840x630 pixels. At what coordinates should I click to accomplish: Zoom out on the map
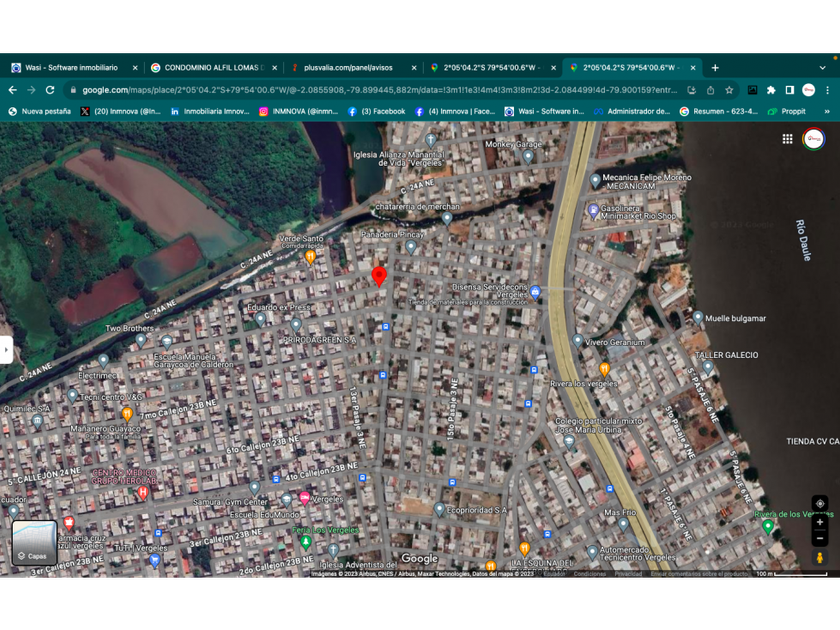pos(820,539)
